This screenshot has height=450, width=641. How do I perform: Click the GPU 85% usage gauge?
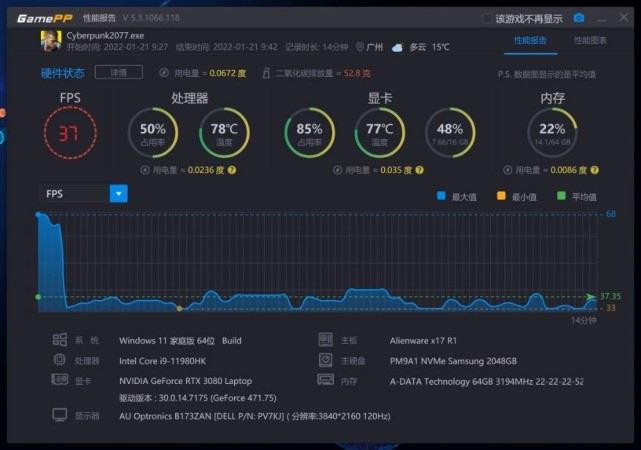pos(309,133)
